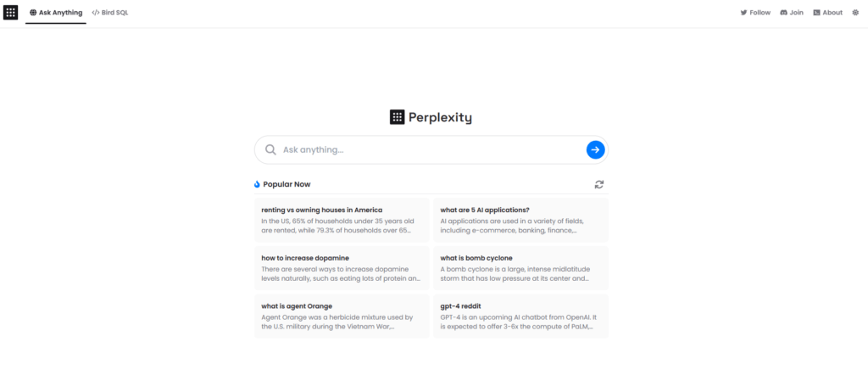Click the blue arrow submit button
Image resolution: width=868 pixels, height=381 pixels.
tap(595, 150)
